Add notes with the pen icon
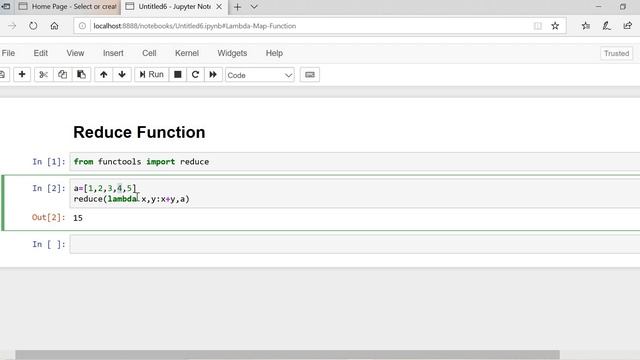 click(x=607, y=26)
